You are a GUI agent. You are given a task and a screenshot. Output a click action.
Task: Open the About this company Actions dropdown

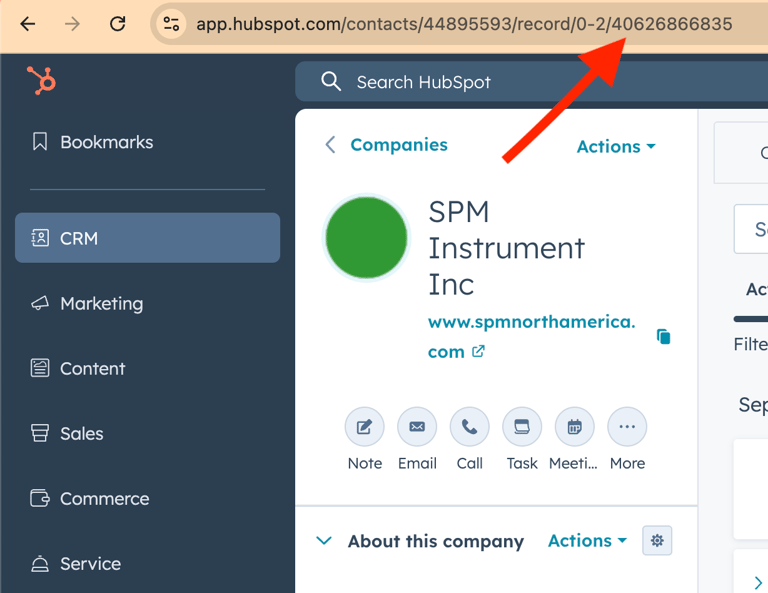(587, 541)
